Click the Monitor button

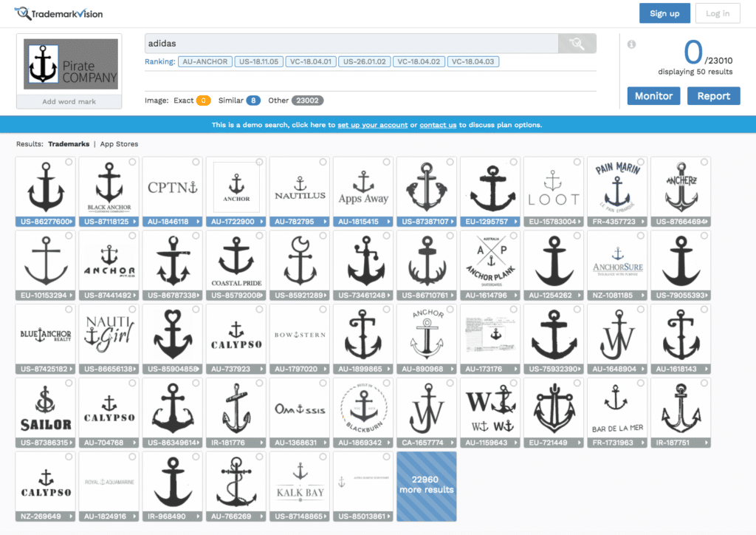(653, 96)
